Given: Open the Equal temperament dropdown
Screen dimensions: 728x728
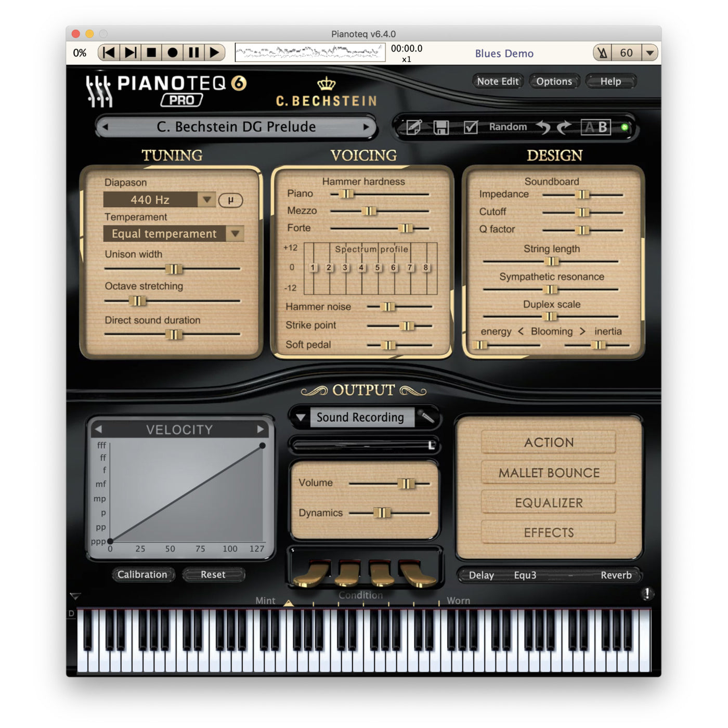Looking at the screenshot, I should pos(235,234).
